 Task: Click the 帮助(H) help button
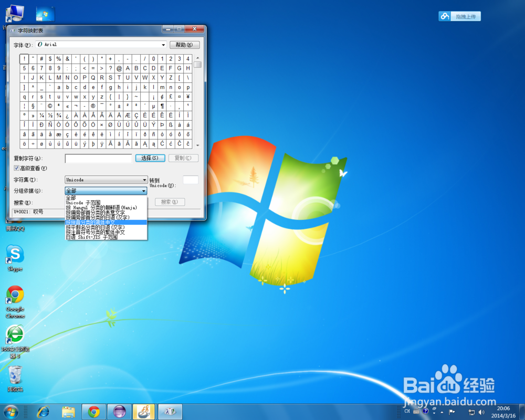185,45
